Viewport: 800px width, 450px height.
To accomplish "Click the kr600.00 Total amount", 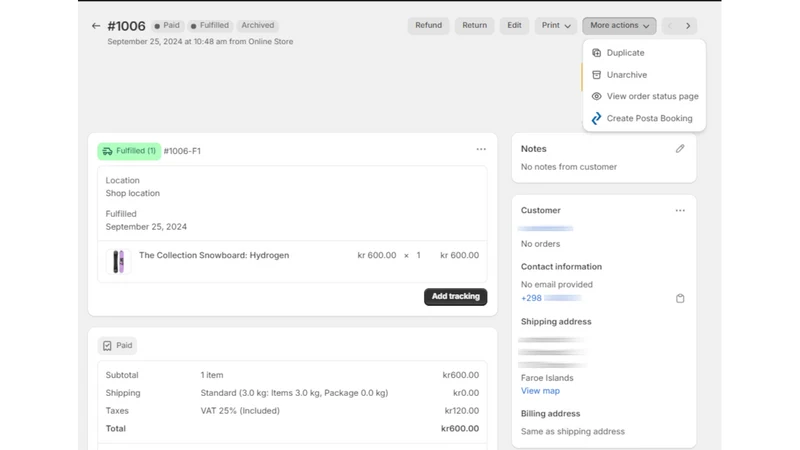I will tap(460, 429).
